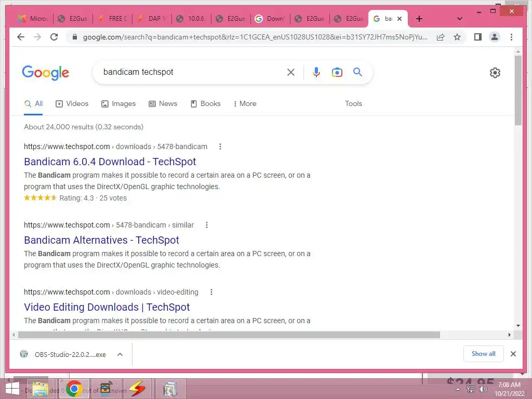Screen dimensions: 532x399
Task: Go forward with the forward arrow
Action: click(x=37, y=37)
